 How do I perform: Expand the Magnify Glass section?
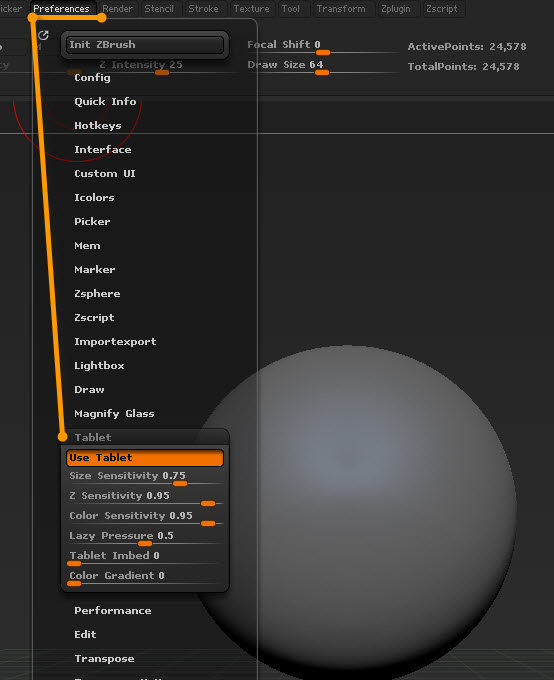[x=114, y=413]
